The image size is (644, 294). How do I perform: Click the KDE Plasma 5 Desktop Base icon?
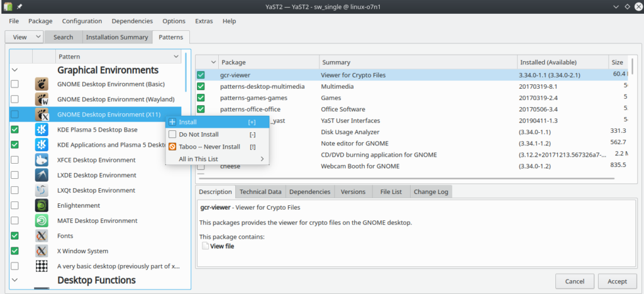42,130
